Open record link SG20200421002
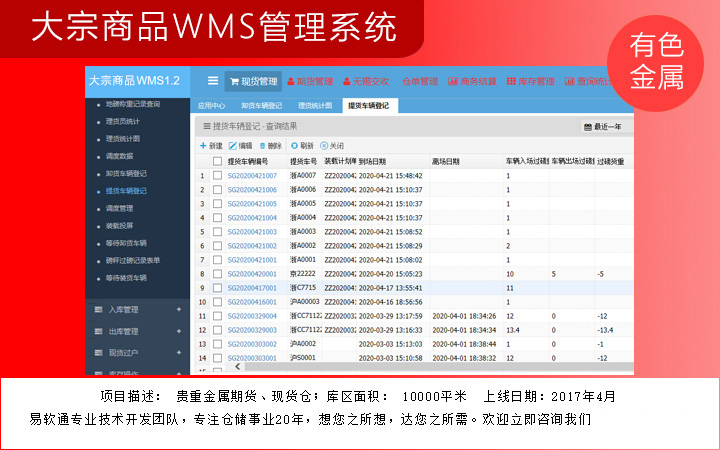720x450 pixels. tap(252, 246)
